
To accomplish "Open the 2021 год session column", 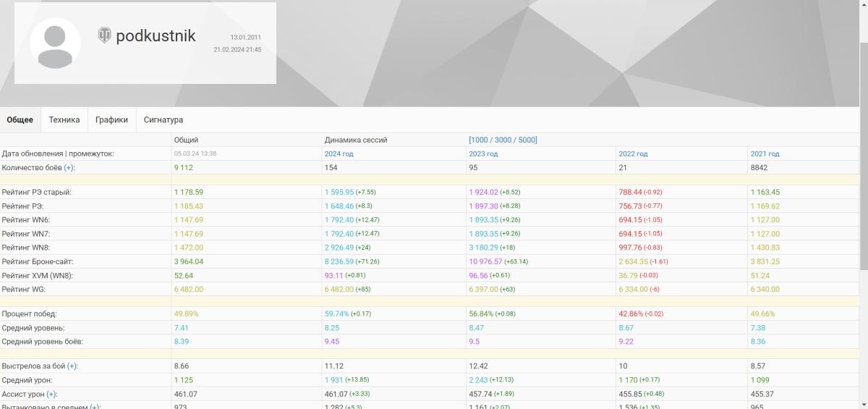I will pos(765,153).
